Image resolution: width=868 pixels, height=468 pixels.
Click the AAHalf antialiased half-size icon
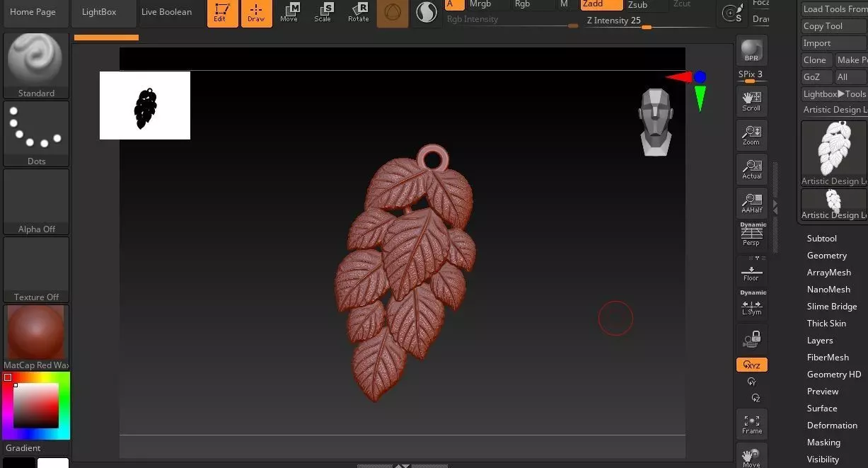tap(751, 202)
